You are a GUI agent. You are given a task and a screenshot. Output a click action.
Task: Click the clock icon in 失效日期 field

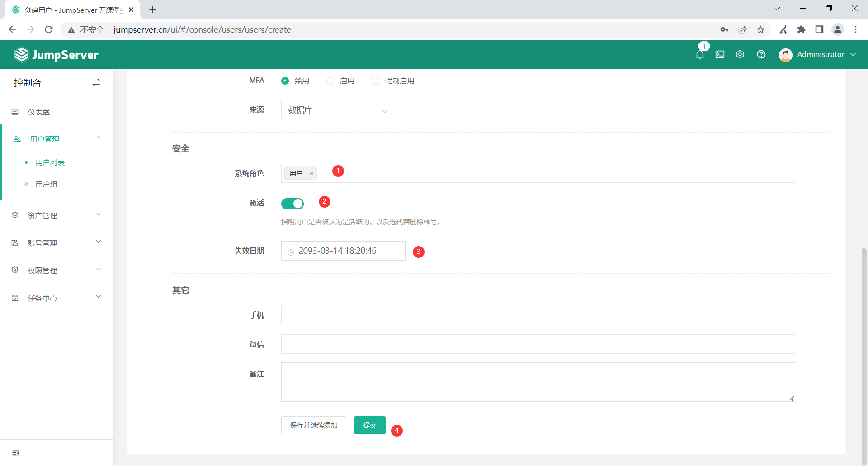291,252
